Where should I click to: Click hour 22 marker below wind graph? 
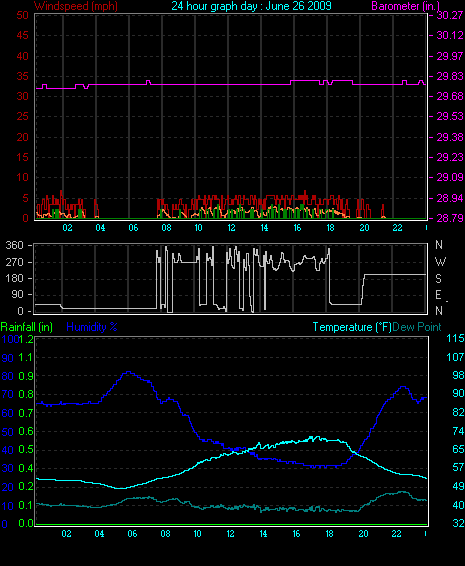[x=397, y=228]
